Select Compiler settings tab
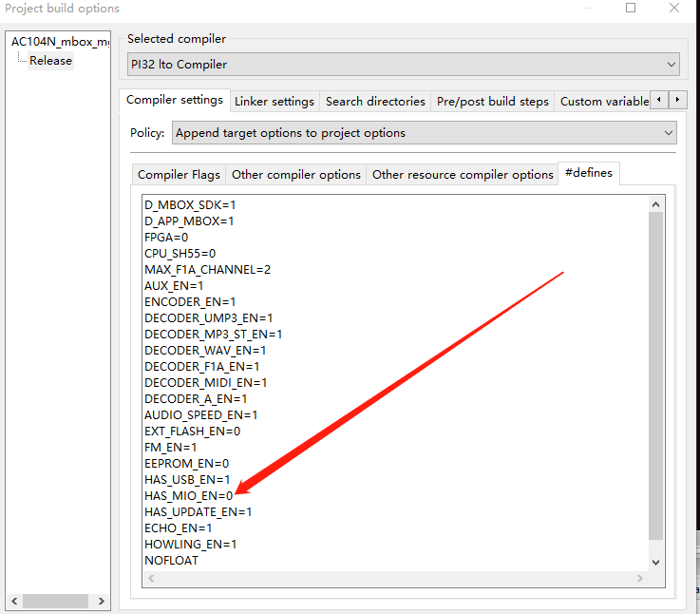Image resolution: width=700 pixels, height=614 pixels. click(x=175, y=100)
